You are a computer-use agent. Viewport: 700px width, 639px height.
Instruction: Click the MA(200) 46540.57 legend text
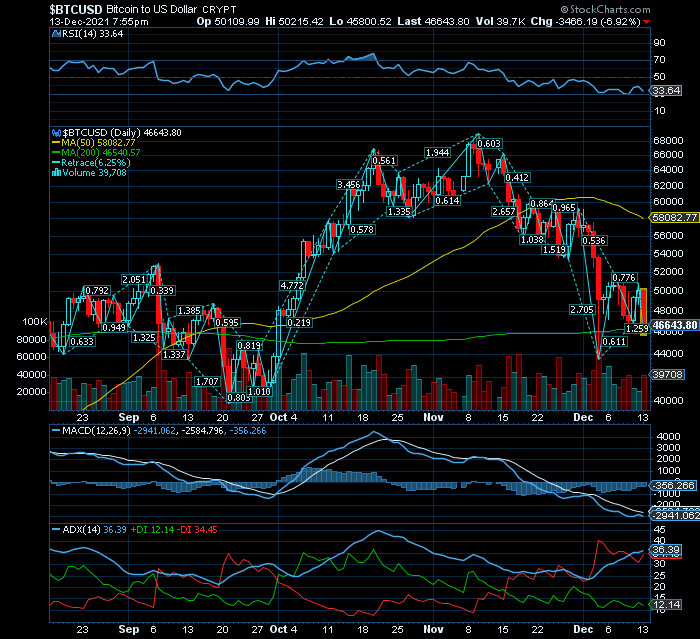pos(101,152)
